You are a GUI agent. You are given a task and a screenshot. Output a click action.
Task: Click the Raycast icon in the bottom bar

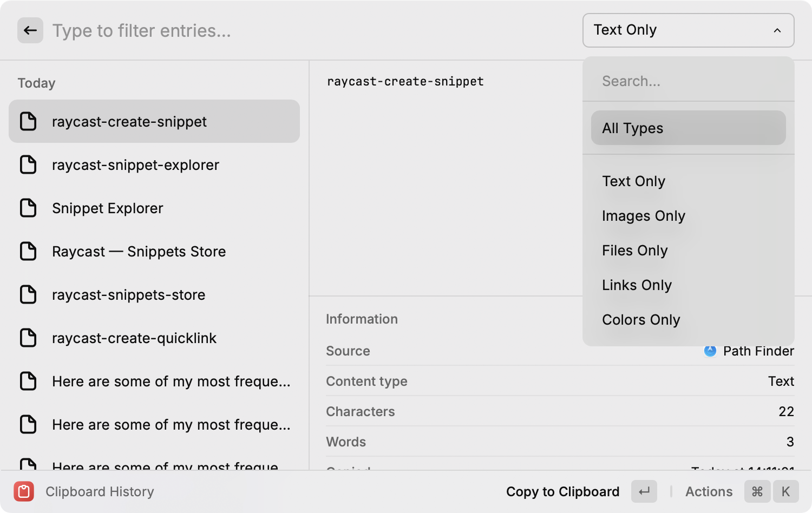tap(23, 491)
